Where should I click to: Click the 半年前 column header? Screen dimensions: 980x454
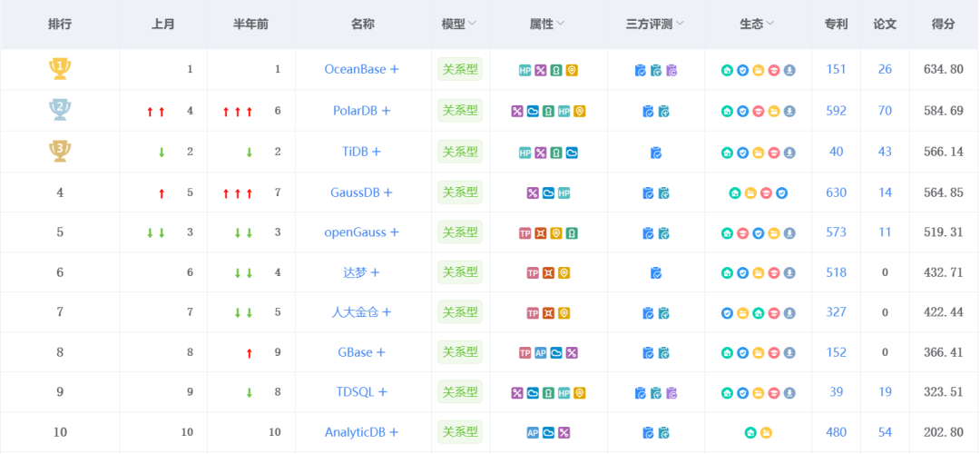(251, 25)
